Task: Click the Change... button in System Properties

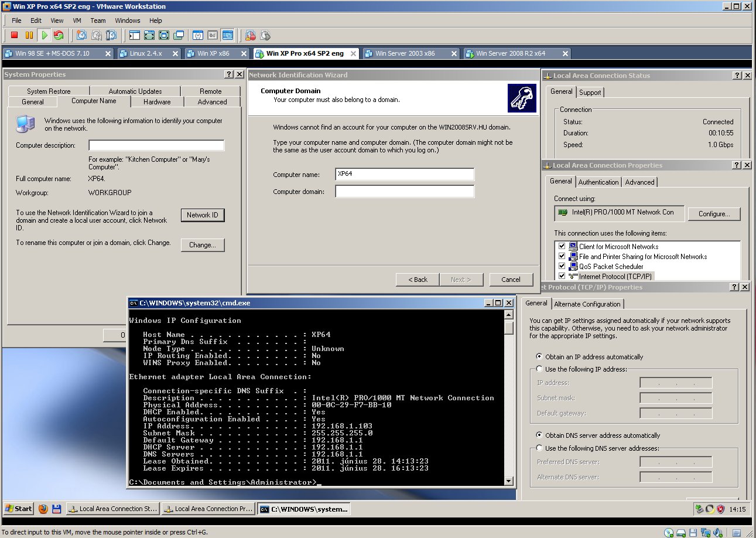Action: coord(203,245)
